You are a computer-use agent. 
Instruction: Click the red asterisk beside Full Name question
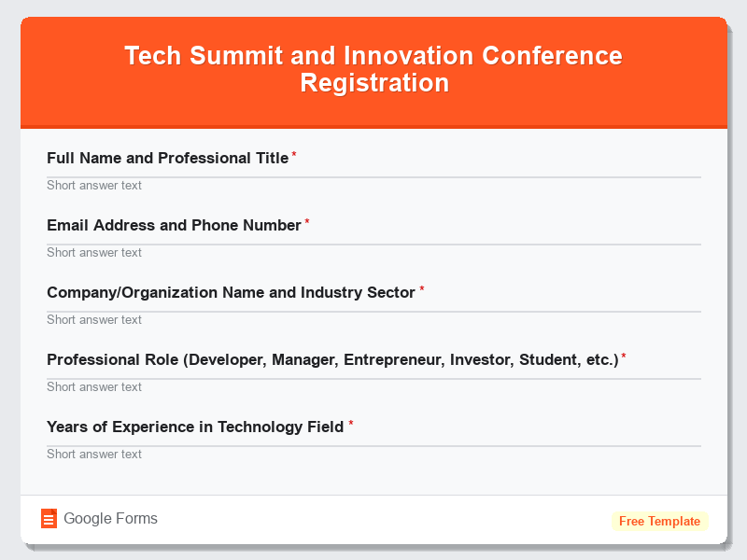pyautogui.click(x=293, y=153)
